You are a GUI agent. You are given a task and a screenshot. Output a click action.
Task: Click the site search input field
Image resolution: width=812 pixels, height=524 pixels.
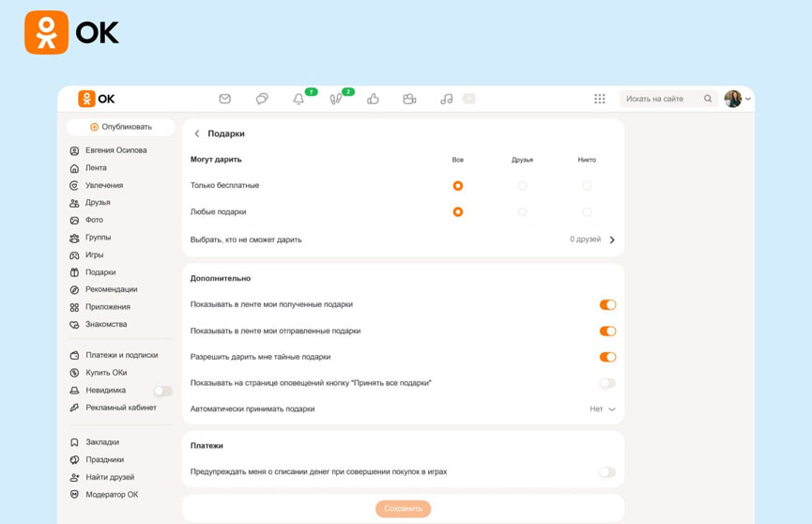(661, 99)
